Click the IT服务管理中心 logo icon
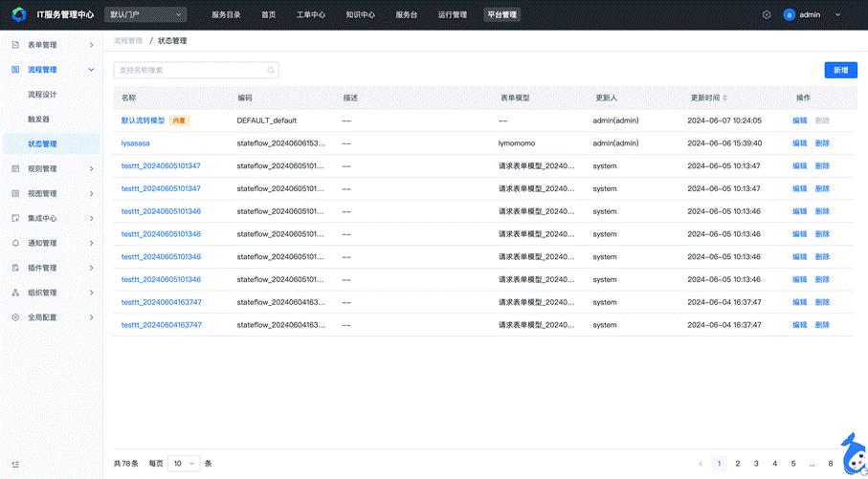The width and height of the screenshot is (868, 479). click(x=19, y=15)
